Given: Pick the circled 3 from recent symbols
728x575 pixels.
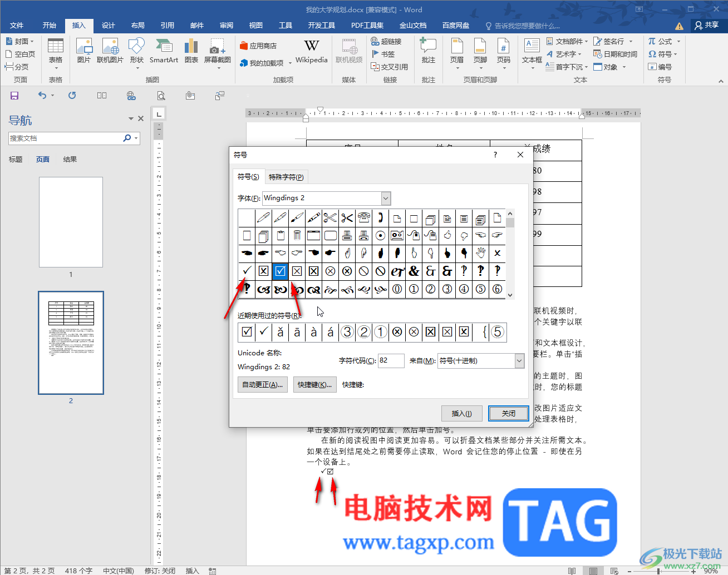Looking at the screenshot, I should tap(347, 332).
